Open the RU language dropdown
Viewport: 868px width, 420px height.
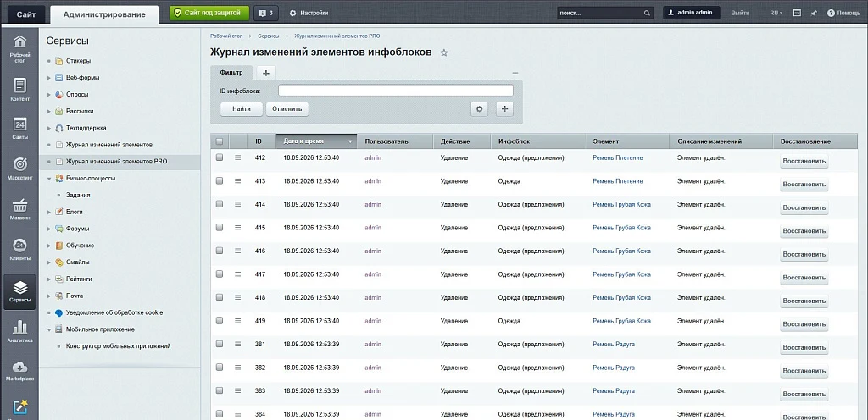(776, 13)
